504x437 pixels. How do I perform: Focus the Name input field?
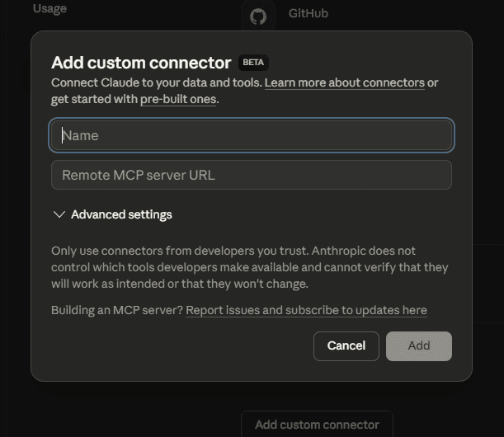(252, 135)
